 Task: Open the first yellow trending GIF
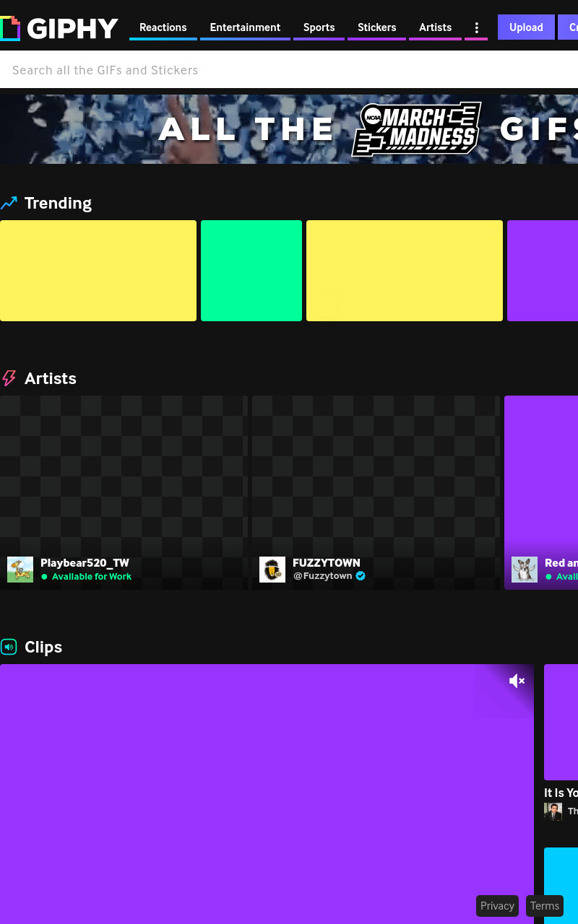click(x=98, y=271)
